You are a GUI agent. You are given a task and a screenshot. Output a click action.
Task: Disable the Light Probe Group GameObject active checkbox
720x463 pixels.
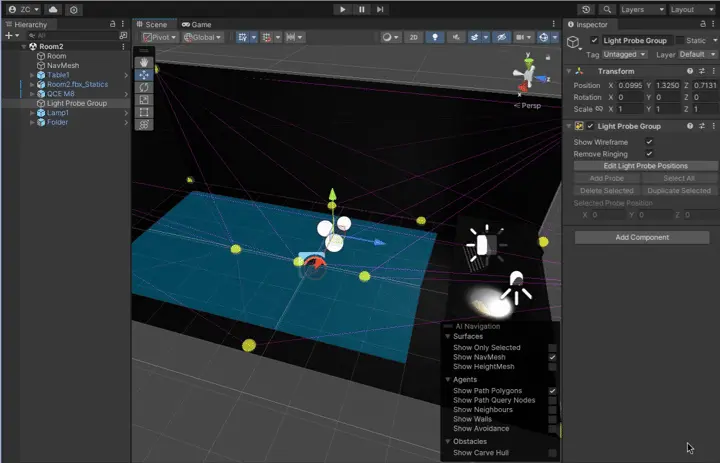click(594, 40)
